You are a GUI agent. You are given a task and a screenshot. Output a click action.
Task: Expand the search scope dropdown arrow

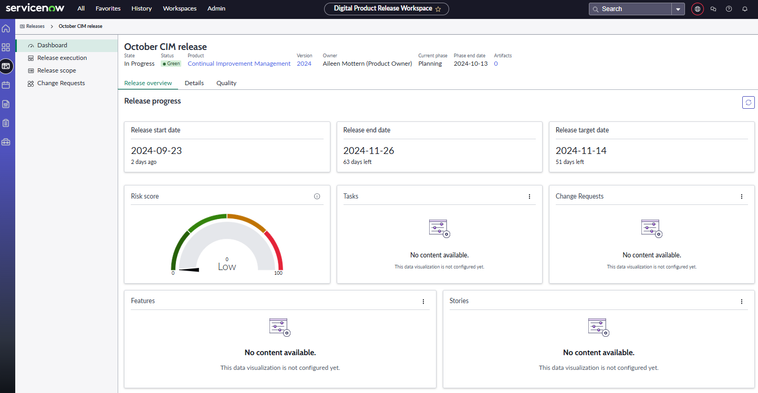tap(678, 9)
